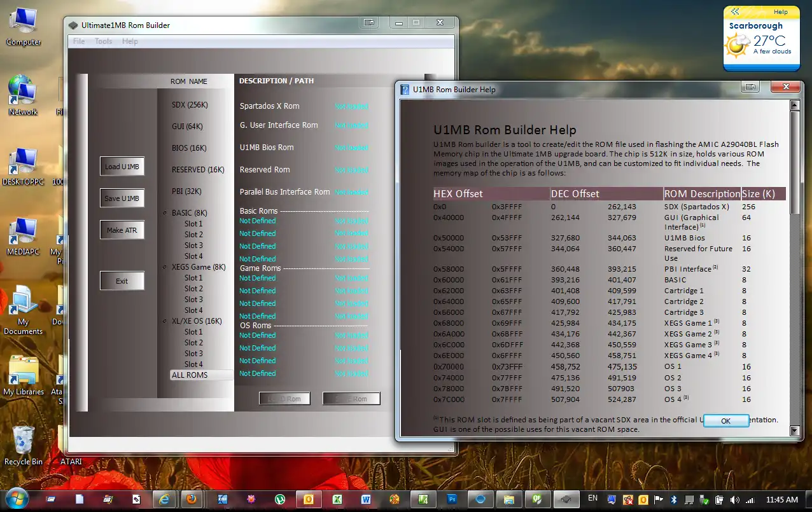
Task: Open Outlook from the taskbar
Action: coord(309,499)
